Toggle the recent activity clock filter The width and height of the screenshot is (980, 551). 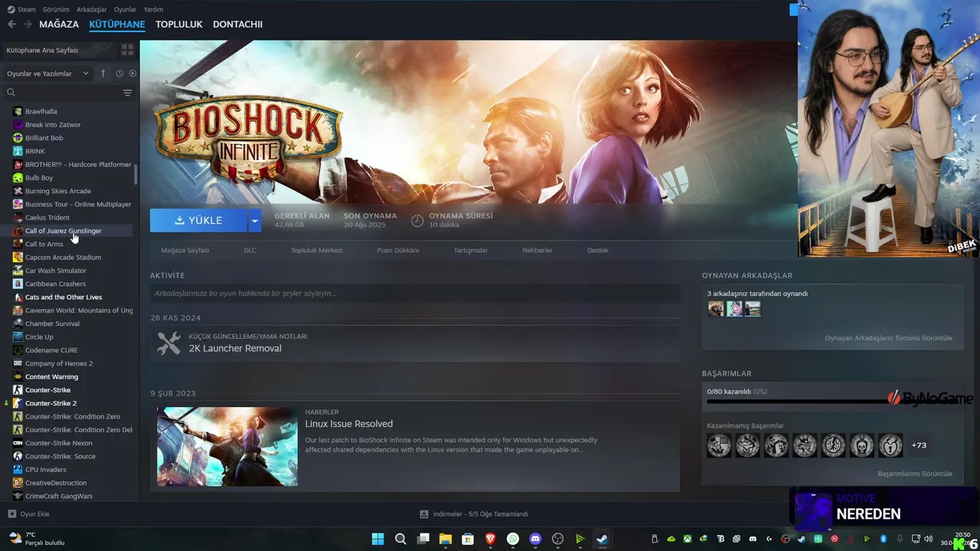click(x=119, y=73)
